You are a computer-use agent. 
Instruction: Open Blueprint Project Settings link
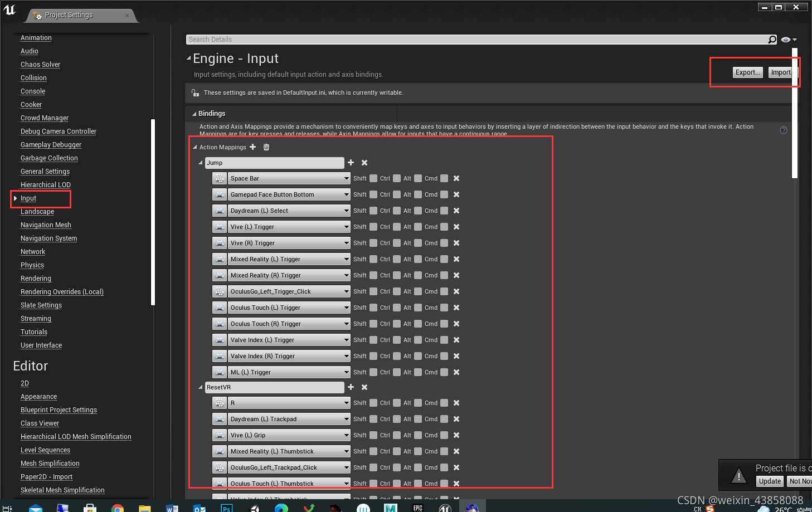(x=59, y=410)
